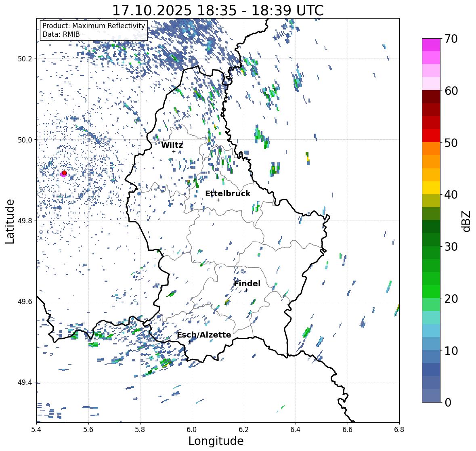This screenshot has height=451, width=476.
Task: Click longitude tick label '6.0'
Action: click(x=192, y=430)
